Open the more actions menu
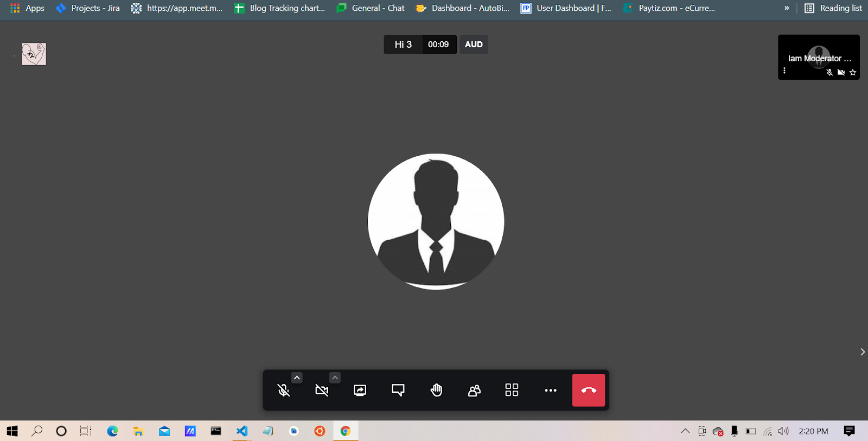The image size is (868, 441). (x=550, y=390)
